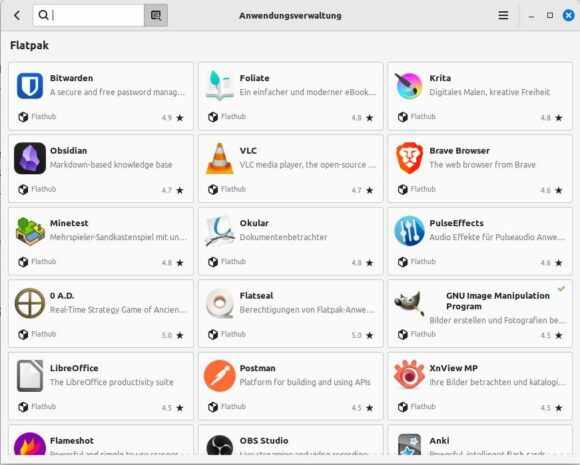
Task: Open the Obsidian crystal icon
Action: pos(30,158)
